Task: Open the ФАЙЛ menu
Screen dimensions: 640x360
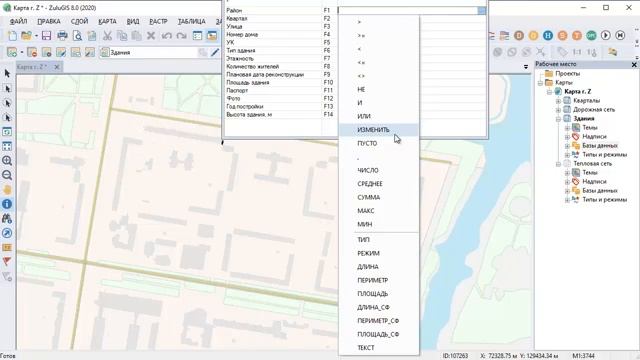Action: pyautogui.click(x=18, y=21)
